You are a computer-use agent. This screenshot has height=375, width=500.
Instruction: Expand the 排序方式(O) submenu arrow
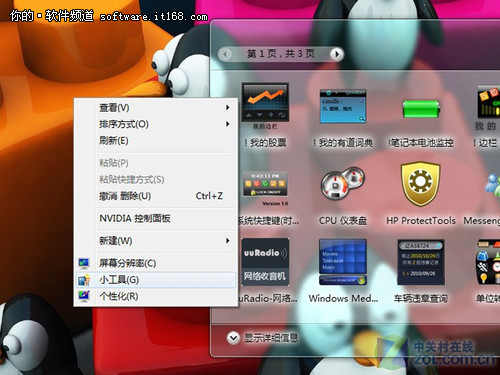[228, 124]
